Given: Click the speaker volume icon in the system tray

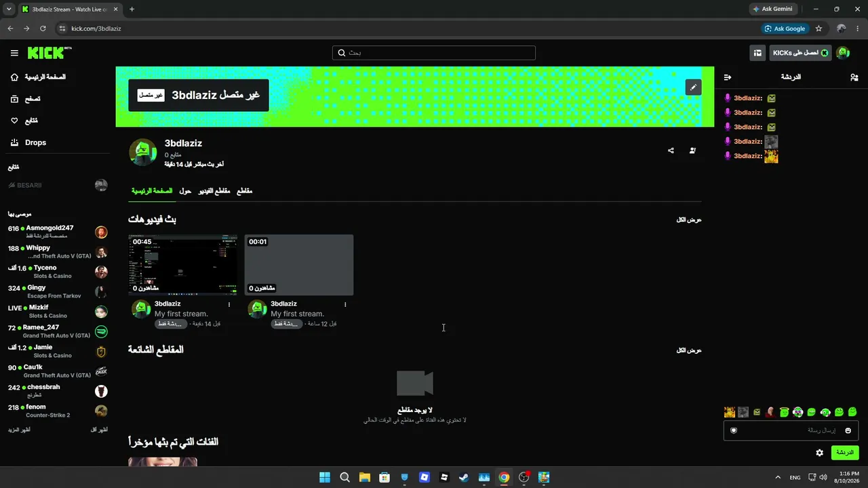Looking at the screenshot, I should pos(823,477).
